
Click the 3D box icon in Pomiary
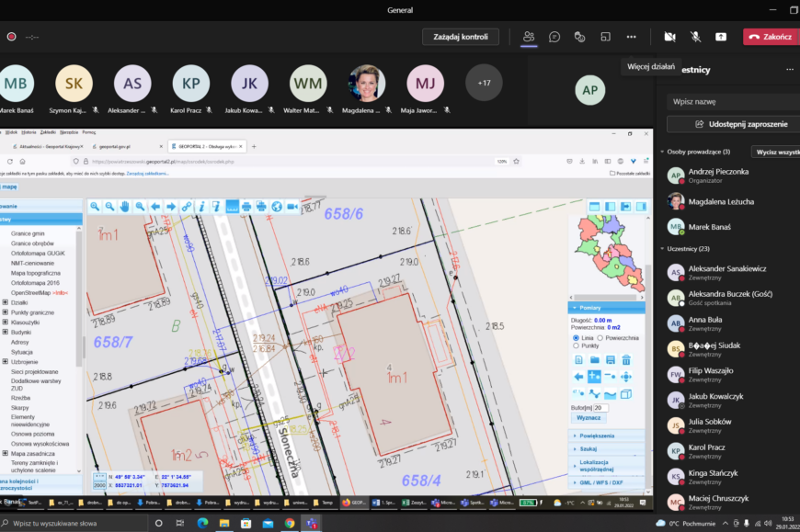pos(626,394)
